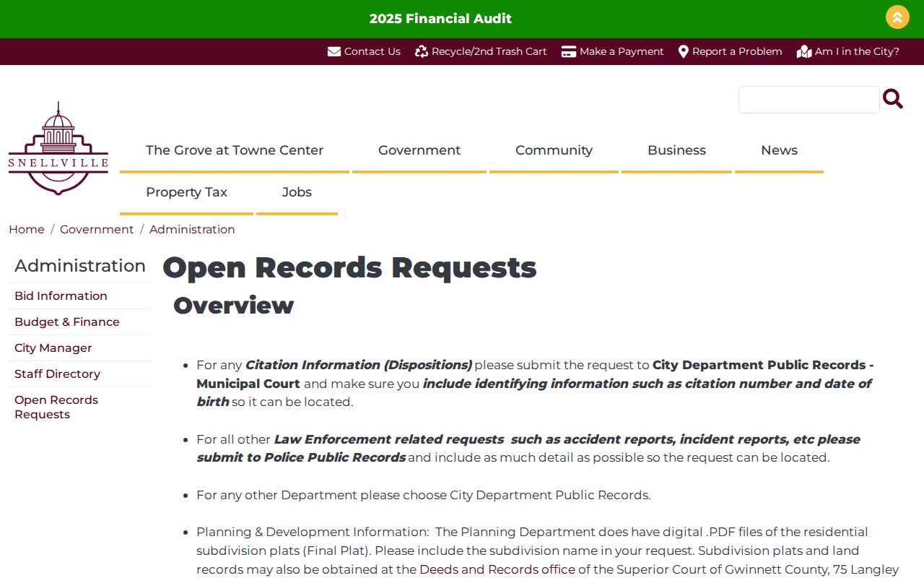The height and width of the screenshot is (578, 924).
Task: Click the search magnifier icon
Action: [x=893, y=99]
